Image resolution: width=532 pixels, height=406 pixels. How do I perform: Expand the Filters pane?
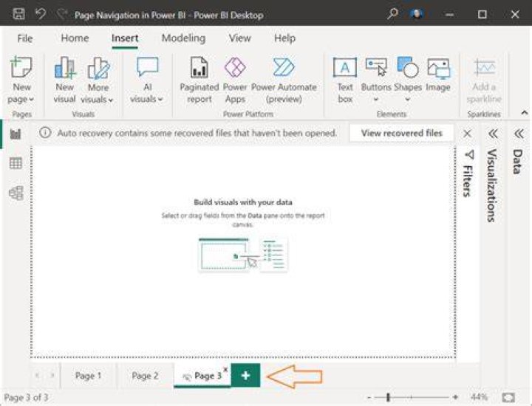click(x=468, y=173)
